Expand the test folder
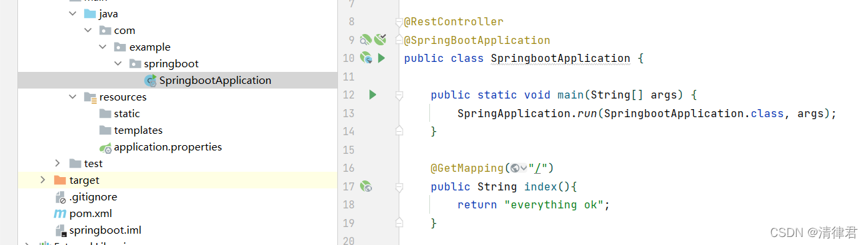868x245 pixels. pyautogui.click(x=58, y=164)
